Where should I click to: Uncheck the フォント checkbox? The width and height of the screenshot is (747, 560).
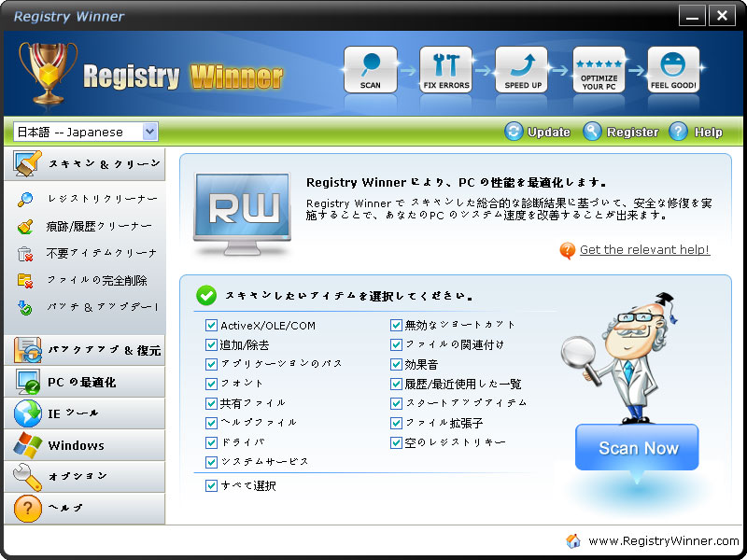[211, 384]
